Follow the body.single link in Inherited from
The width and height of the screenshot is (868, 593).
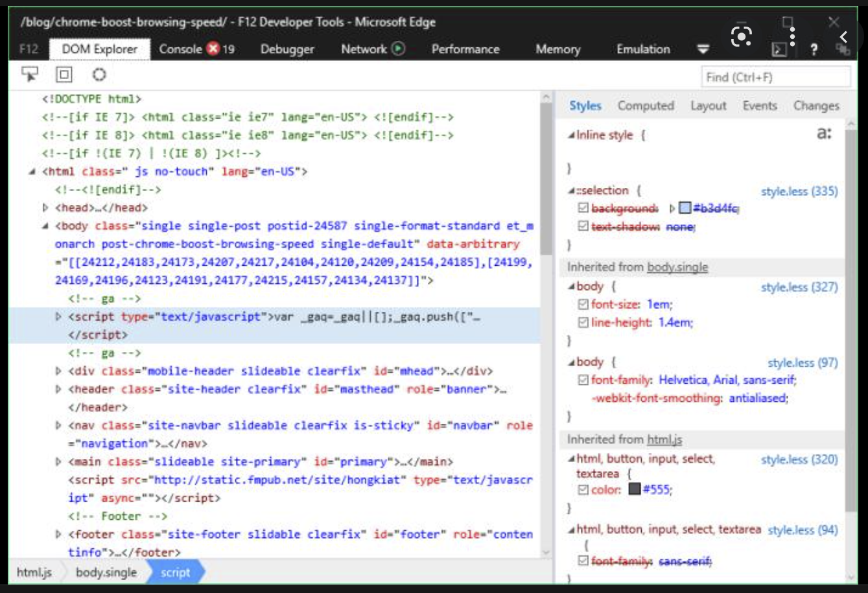[677, 267]
